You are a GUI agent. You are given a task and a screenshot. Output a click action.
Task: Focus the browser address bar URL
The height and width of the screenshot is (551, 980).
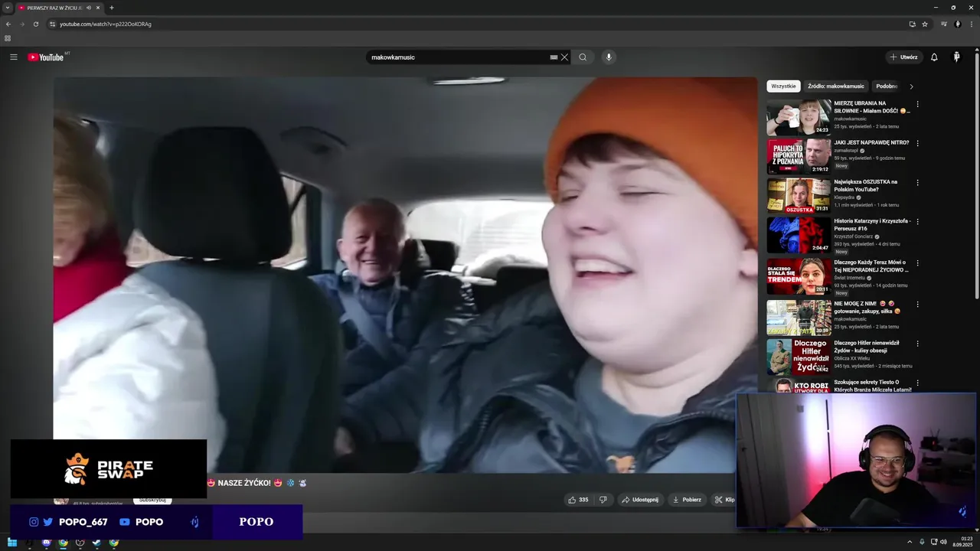(106, 24)
